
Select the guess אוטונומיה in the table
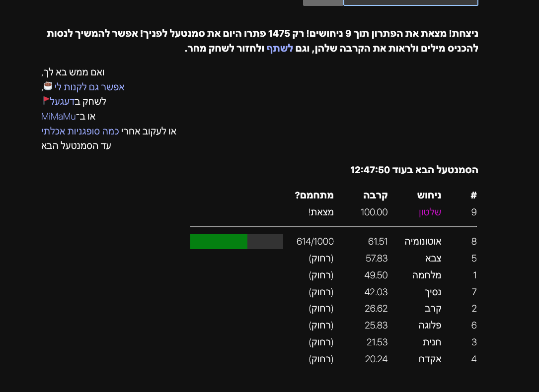coord(423,242)
